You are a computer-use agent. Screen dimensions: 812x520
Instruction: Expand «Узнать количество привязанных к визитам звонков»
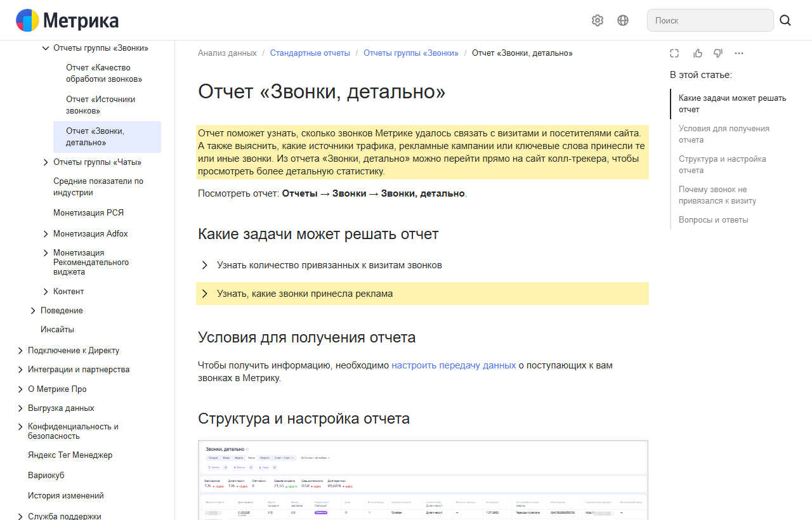[422, 265]
